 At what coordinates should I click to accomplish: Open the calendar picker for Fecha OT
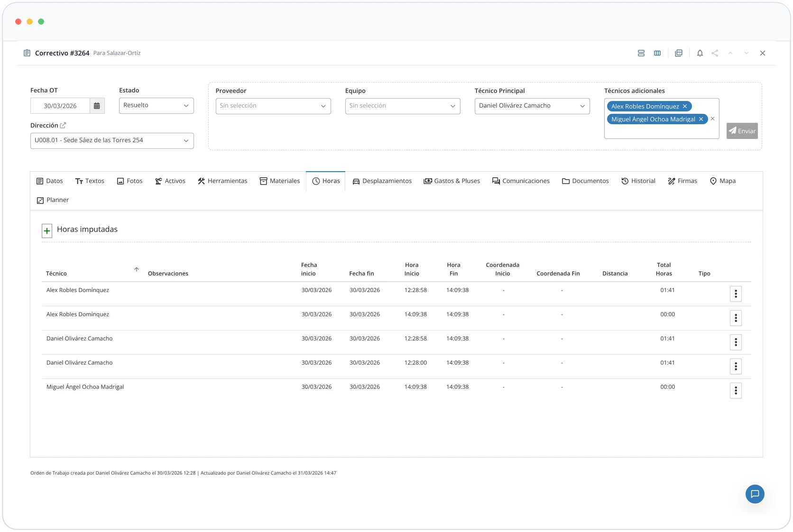click(x=97, y=106)
